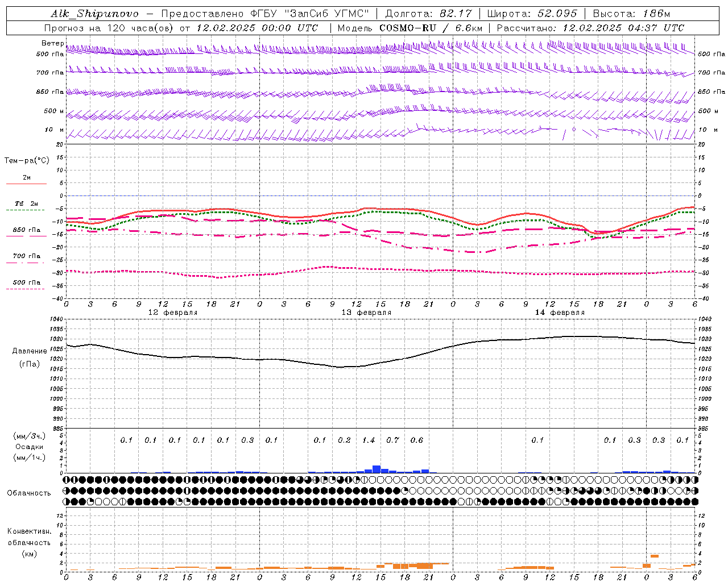Viewport: 728px width, 582px height.
Task: Click the "Широта: 52.095" latitude value
Action: tap(532, 14)
